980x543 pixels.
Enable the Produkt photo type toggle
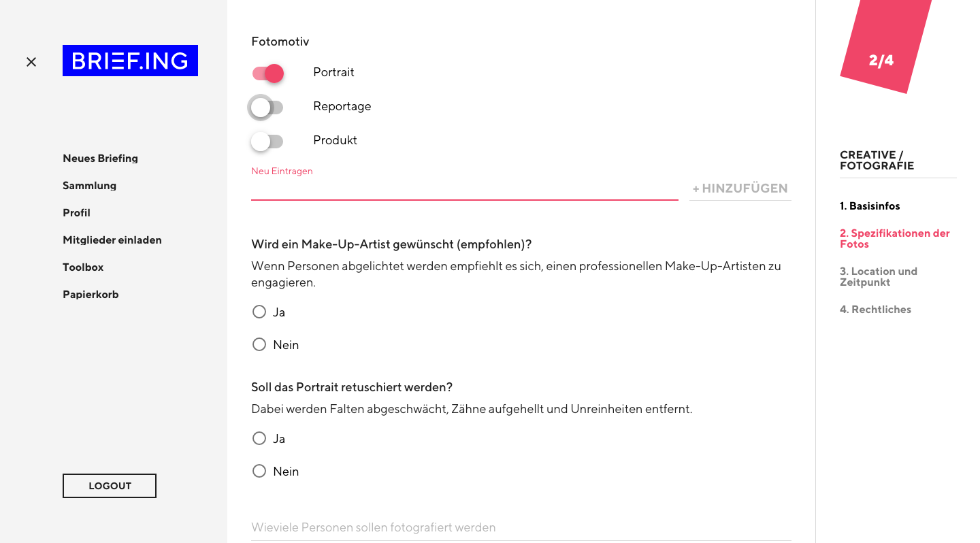[267, 141]
